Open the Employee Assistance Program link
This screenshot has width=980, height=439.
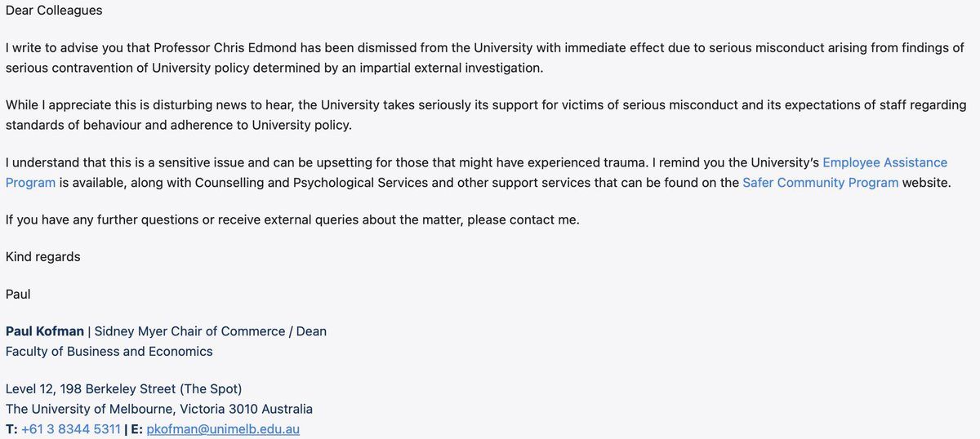[884, 162]
